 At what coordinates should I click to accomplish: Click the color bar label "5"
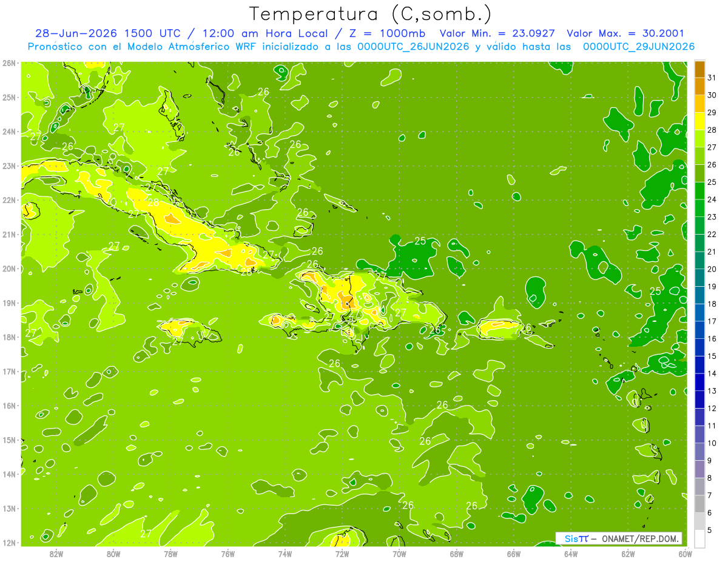(709, 530)
